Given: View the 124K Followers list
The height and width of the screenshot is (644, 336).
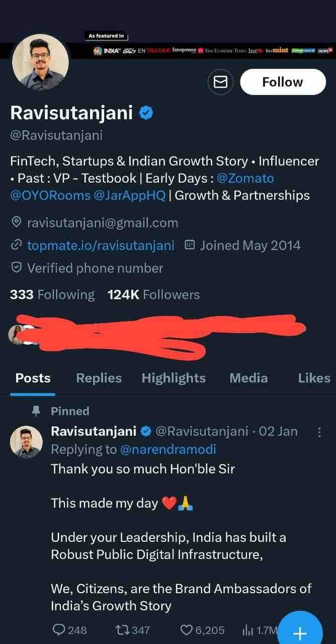Looking at the screenshot, I should point(153,295).
